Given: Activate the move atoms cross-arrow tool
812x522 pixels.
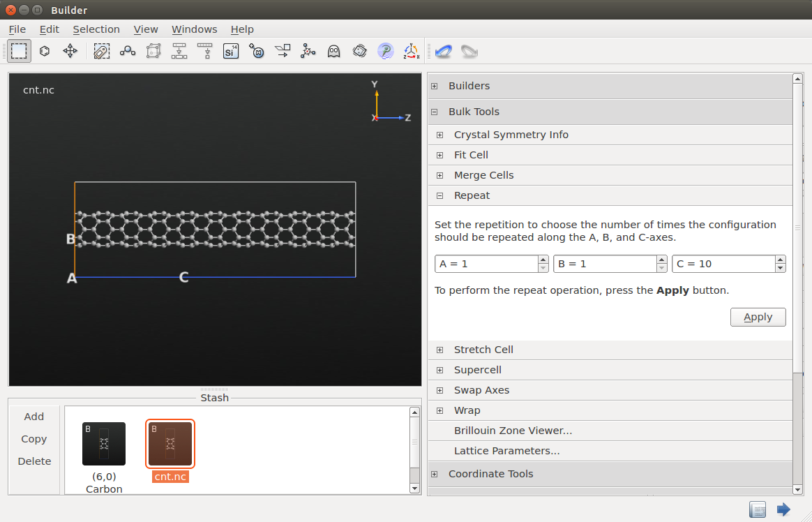Looking at the screenshot, I should 70,51.
